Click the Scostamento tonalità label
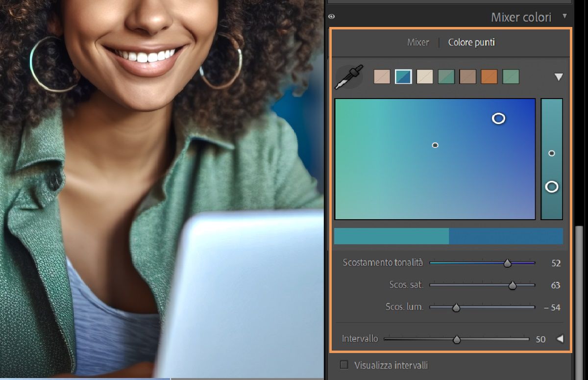 click(x=383, y=263)
